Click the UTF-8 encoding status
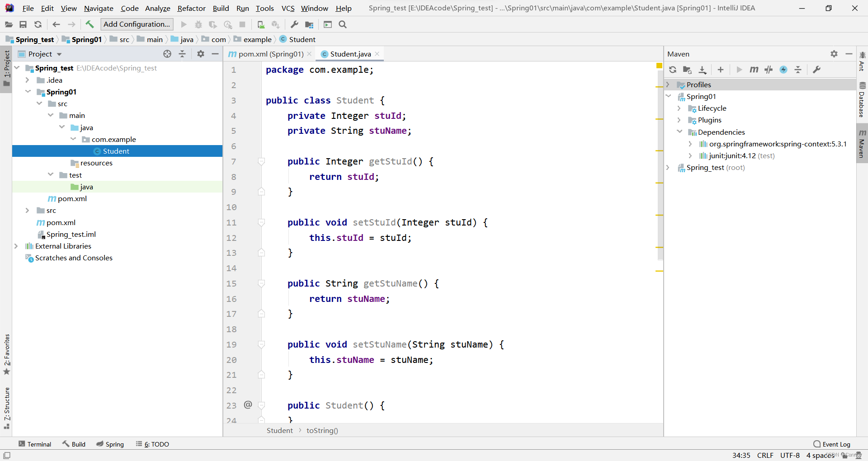The height and width of the screenshot is (461, 868). coord(790,455)
